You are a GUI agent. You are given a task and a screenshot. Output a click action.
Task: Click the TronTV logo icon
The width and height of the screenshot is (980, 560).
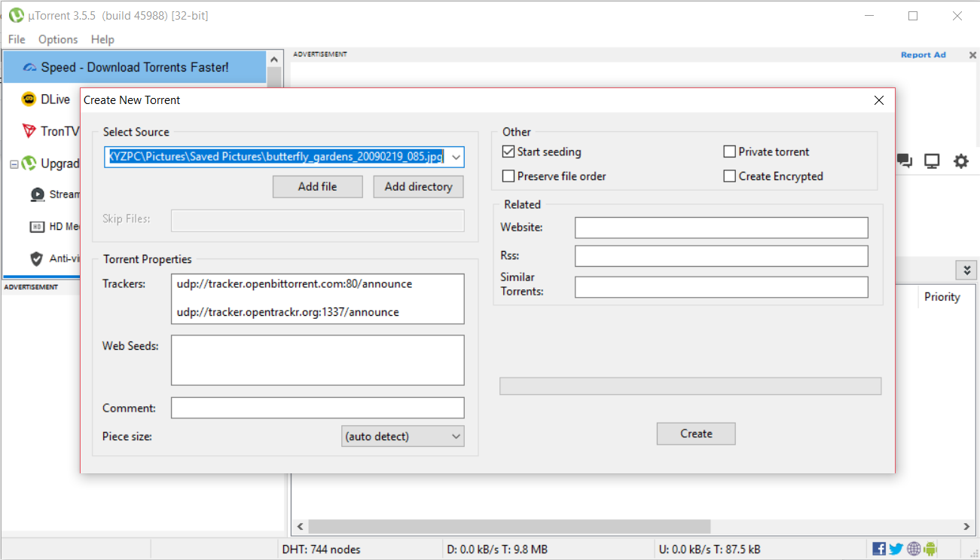click(29, 131)
